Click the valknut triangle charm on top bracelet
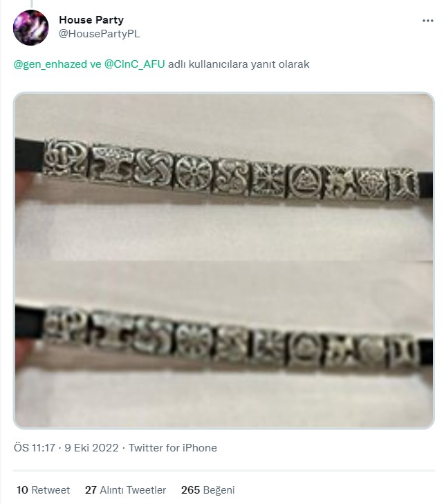 (304, 181)
